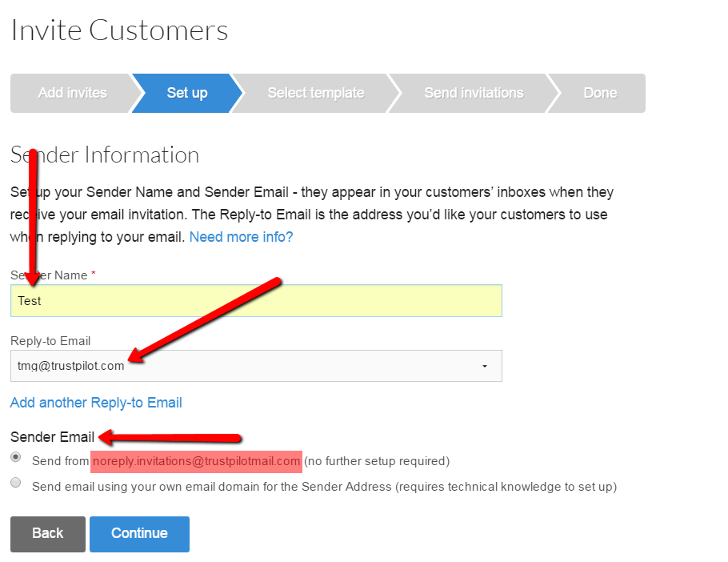Click Add another Reply-to Email link
The width and height of the screenshot is (728, 562).
tap(96, 403)
